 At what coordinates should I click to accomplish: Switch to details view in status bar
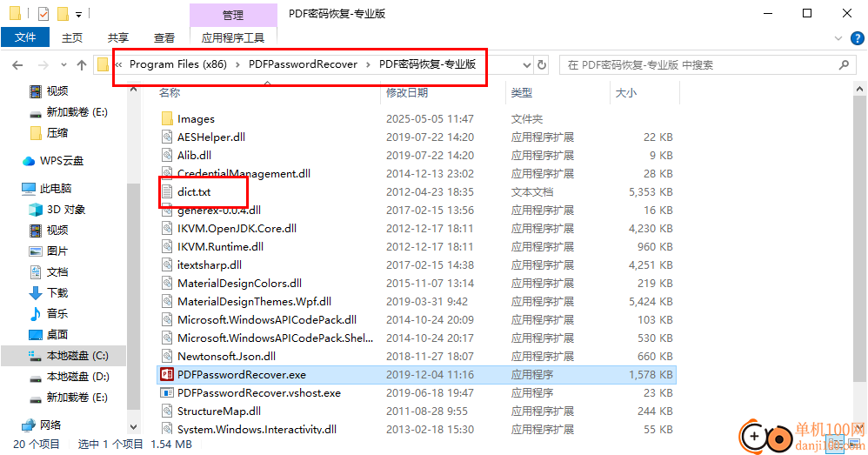click(x=834, y=445)
